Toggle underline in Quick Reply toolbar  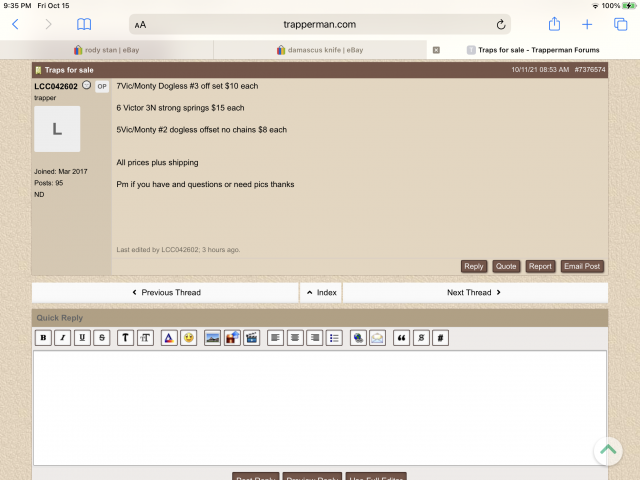point(82,338)
